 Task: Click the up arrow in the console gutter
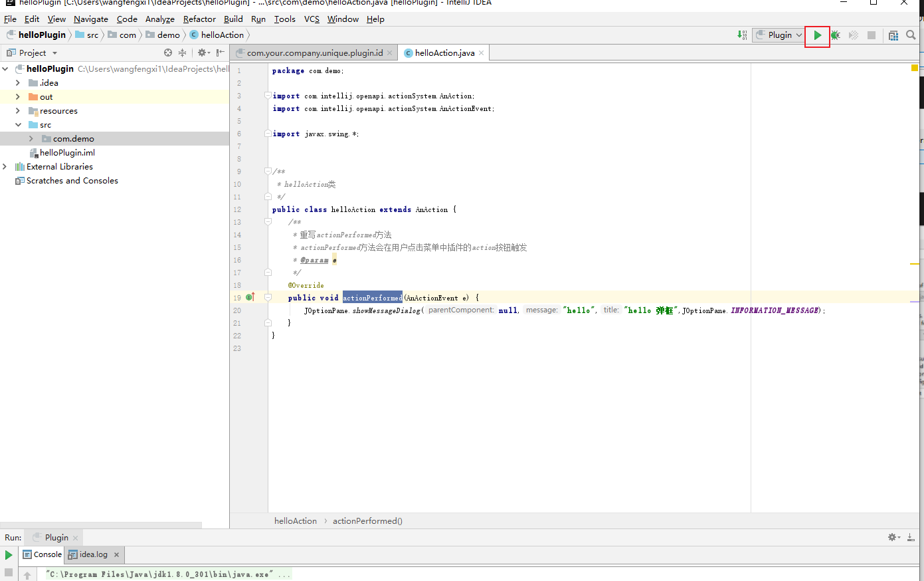tap(27, 575)
